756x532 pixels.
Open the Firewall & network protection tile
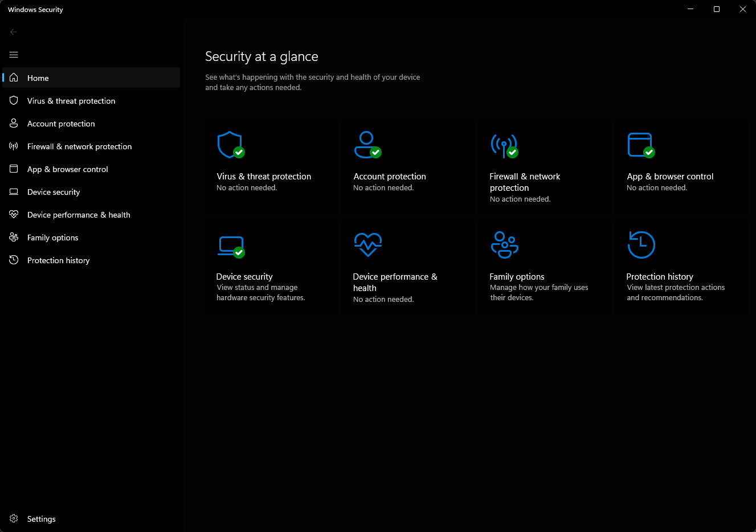click(x=545, y=167)
